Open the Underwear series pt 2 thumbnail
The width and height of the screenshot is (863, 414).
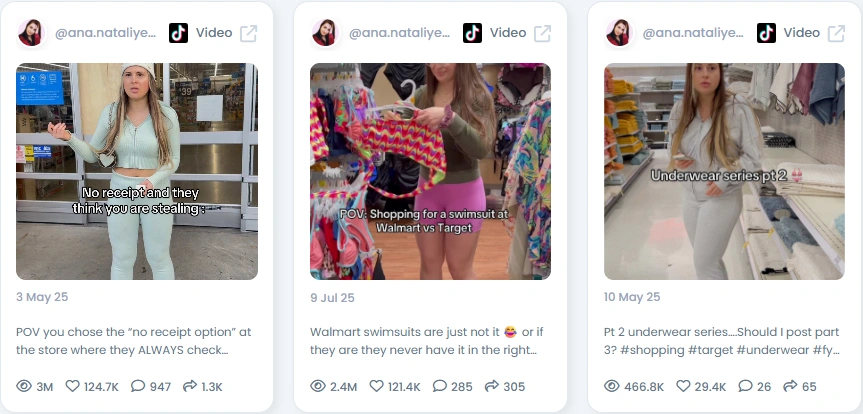(724, 171)
